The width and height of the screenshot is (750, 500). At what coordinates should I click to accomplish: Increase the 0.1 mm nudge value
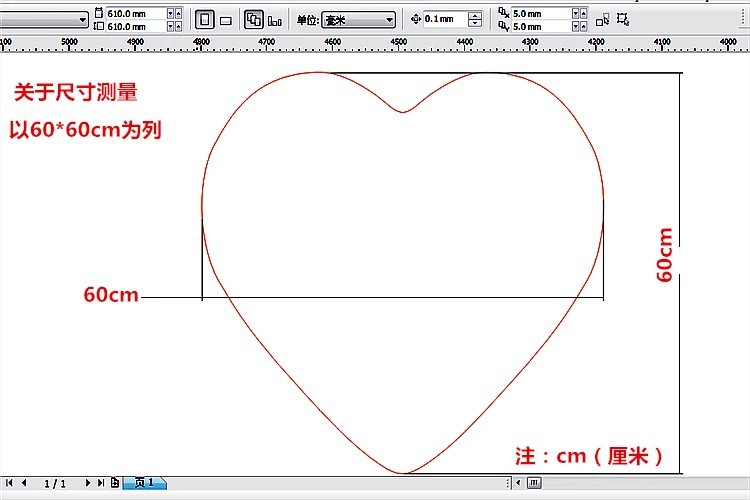pos(475,16)
